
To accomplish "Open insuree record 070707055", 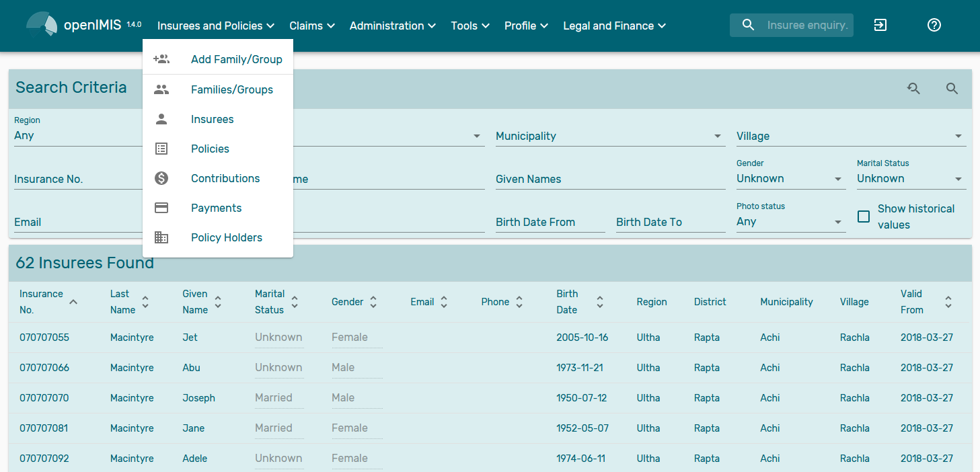I will (44, 337).
